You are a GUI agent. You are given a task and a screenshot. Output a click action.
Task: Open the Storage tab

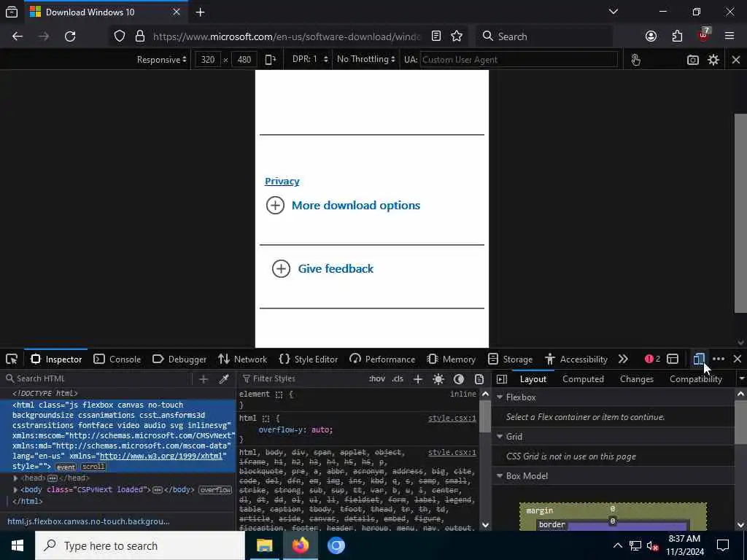coord(510,359)
